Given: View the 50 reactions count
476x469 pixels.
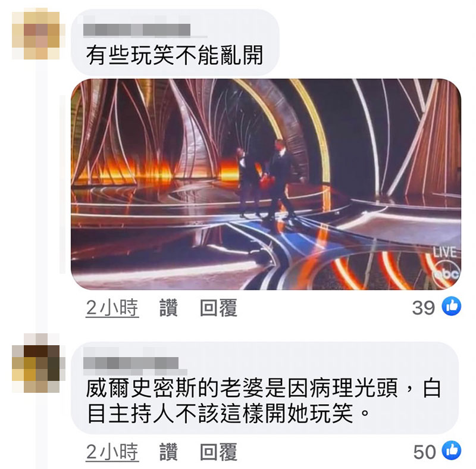Looking at the screenshot, I should 424,452.
